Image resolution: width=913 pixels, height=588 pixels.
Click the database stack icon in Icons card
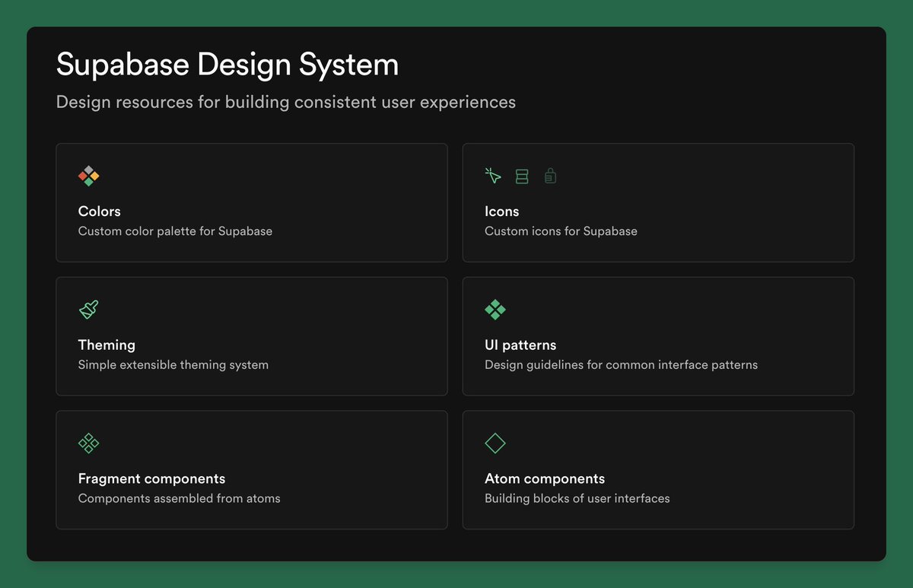[x=522, y=176]
